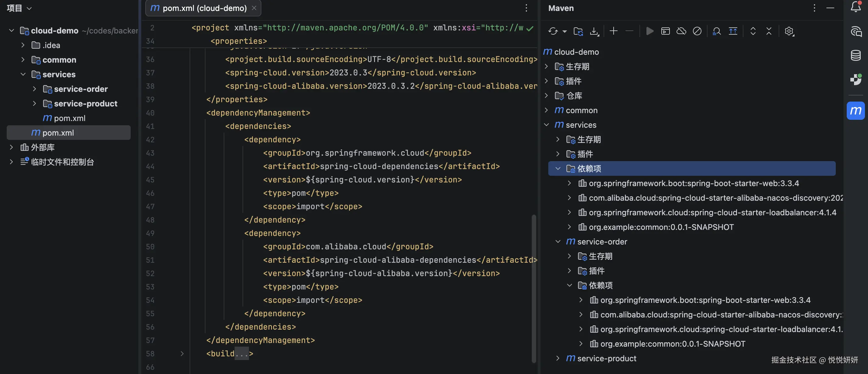The image size is (868, 374).
Task: Close the pom.xml (cloud-demo) tab
Action: 254,8
